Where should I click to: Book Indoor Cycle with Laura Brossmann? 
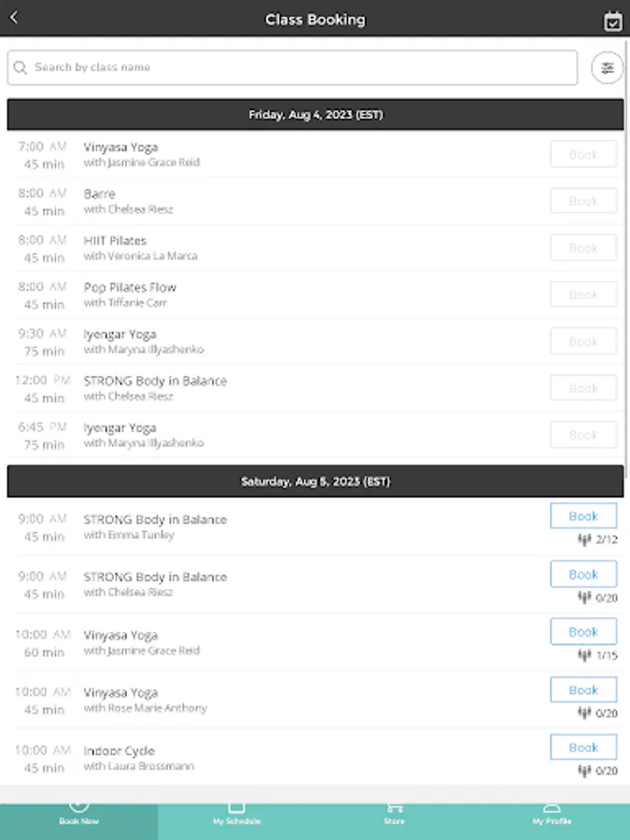(x=583, y=748)
